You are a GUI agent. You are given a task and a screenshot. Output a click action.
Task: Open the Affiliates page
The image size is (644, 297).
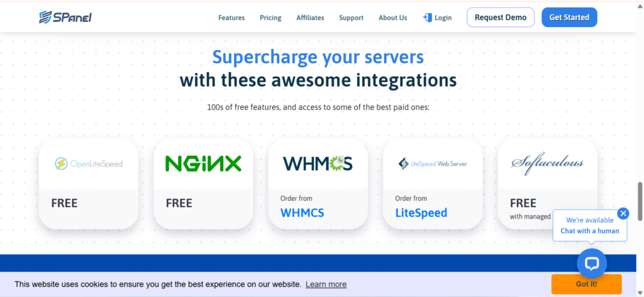point(310,18)
